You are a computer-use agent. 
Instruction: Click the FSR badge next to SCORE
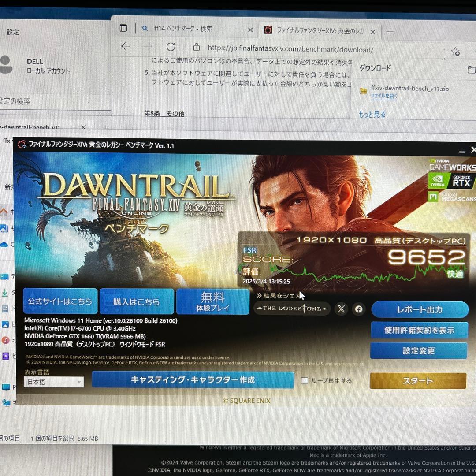(249, 250)
